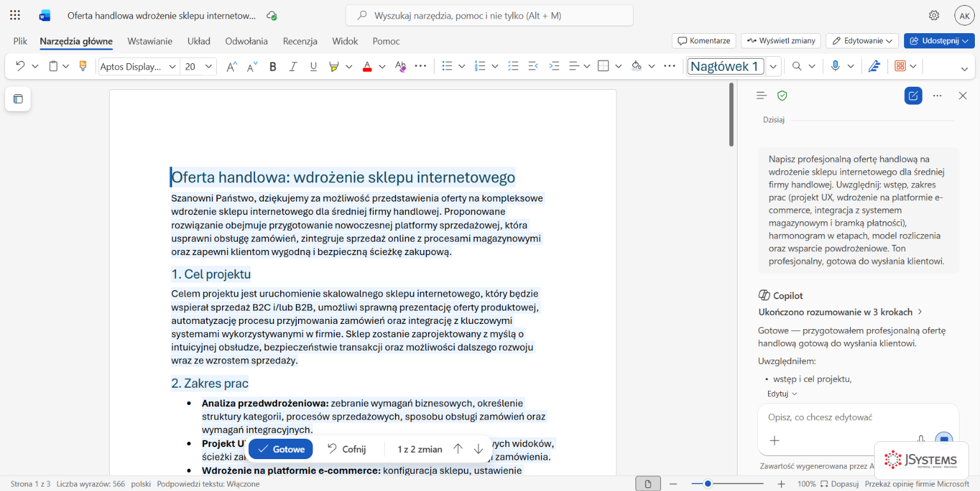Toggle underline formatting
This screenshot has width=980, height=491.
pyautogui.click(x=313, y=66)
